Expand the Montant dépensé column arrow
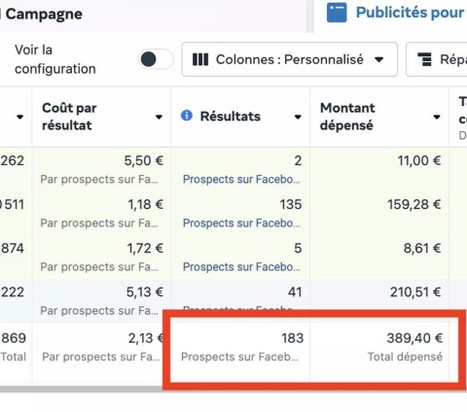Image resolution: width=467 pixels, height=412 pixels. coord(437,117)
